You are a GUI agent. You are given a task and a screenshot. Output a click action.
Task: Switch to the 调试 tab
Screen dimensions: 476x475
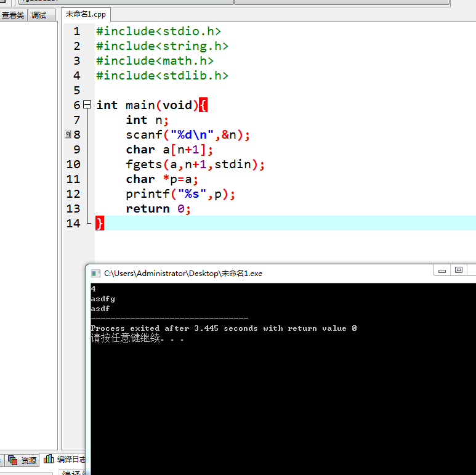click(x=41, y=15)
